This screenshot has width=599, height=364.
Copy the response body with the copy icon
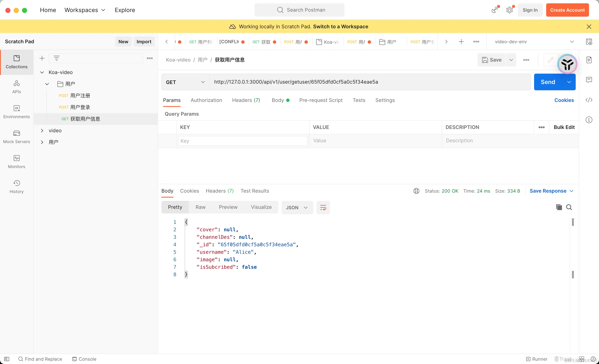[x=559, y=207]
